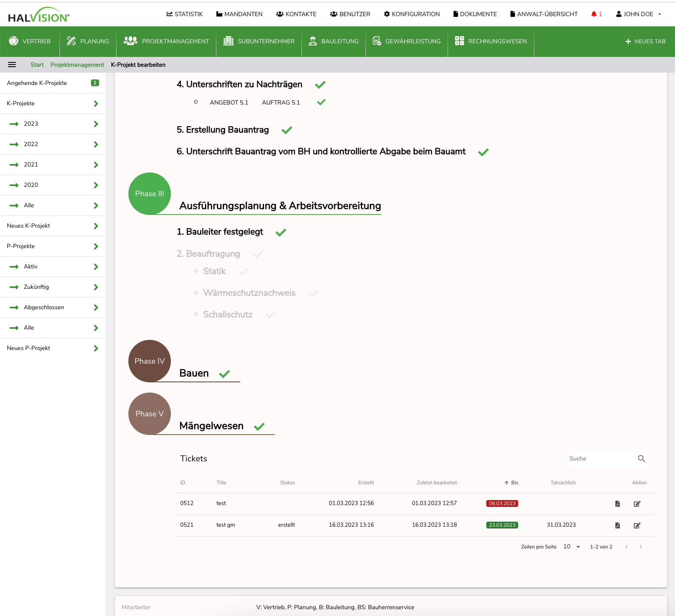Click the Projektmanagement people icon
Screen dimensions: 675x616
(130, 41)
